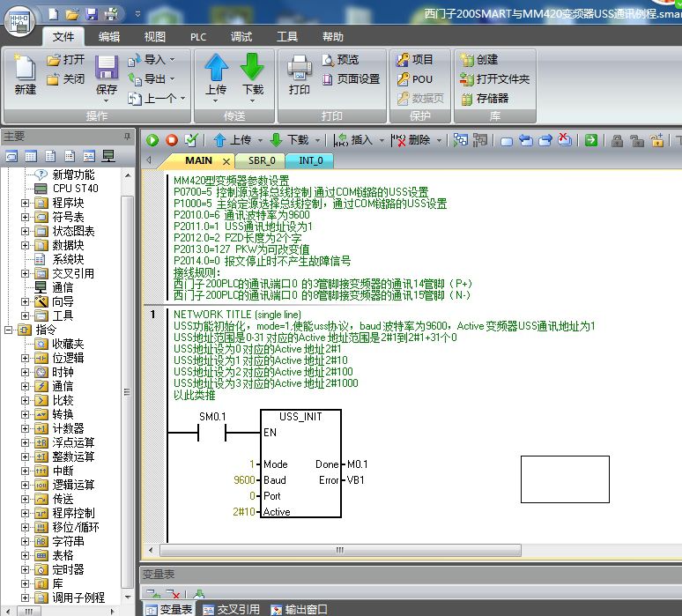The image size is (682, 616).
Task: Click the green go-to arrow toolbar icon
Action: point(590,140)
